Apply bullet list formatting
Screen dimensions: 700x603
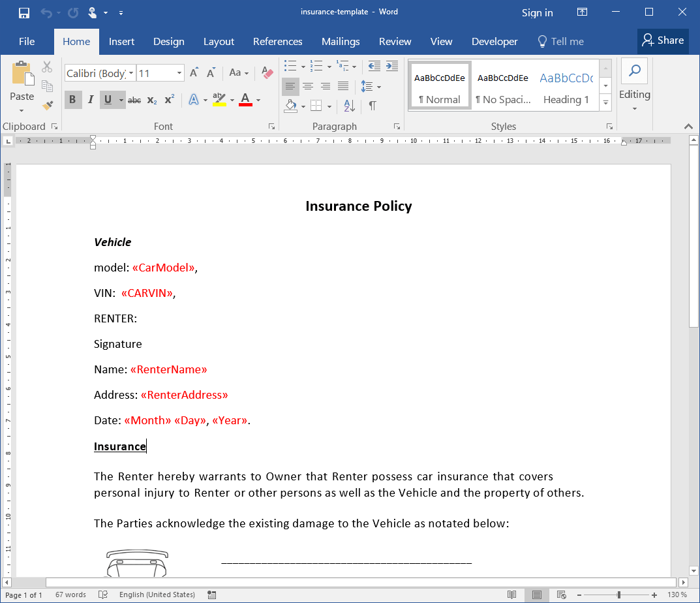(x=290, y=66)
